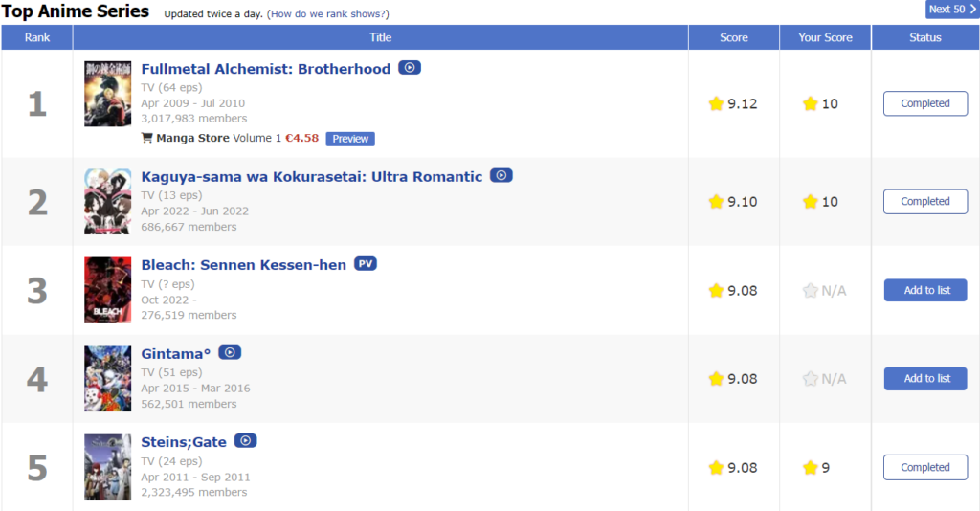Preview the Manga Store volume

[x=350, y=139]
